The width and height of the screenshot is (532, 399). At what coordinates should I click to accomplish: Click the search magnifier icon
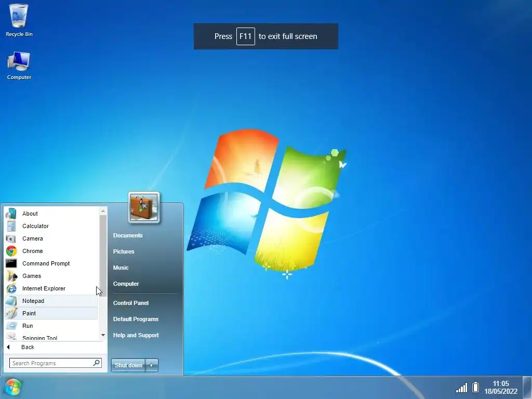[97, 363]
